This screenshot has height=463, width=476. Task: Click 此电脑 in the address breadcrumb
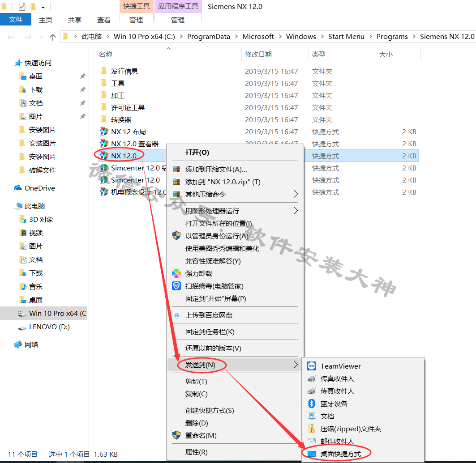91,37
